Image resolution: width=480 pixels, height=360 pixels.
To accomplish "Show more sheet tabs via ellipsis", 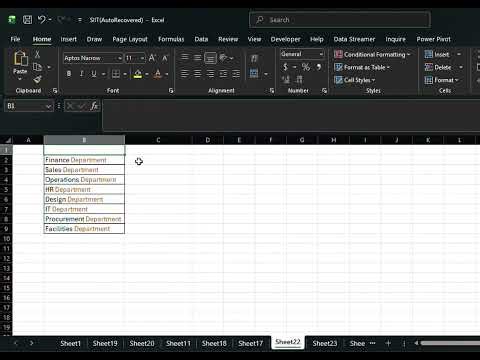I will (x=373, y=343).
